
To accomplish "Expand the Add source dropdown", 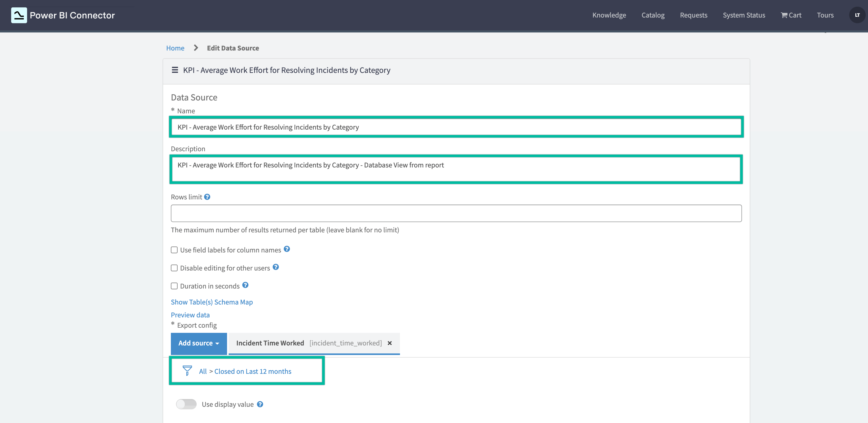I will click(x=198, y=343).
